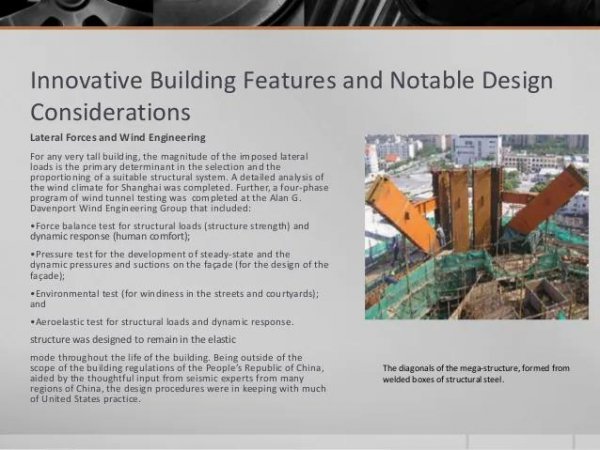Open the construction site photo
The height and width of the screenshot is (450, 600).
click(476, 226)
